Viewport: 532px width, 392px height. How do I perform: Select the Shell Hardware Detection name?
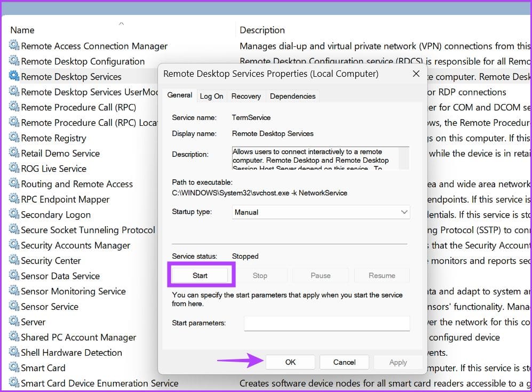pyautogui.click(x=72, y=353)
